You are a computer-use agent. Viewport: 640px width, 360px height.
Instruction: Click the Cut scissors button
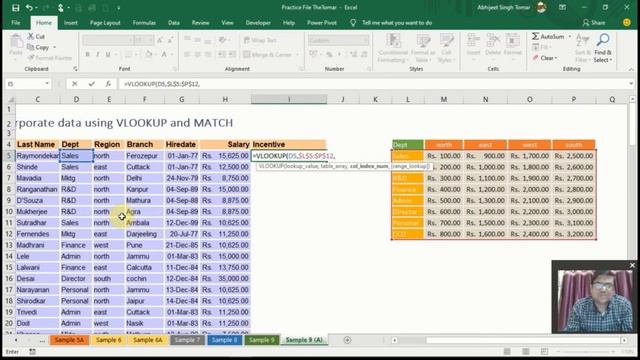click(36, 36)
